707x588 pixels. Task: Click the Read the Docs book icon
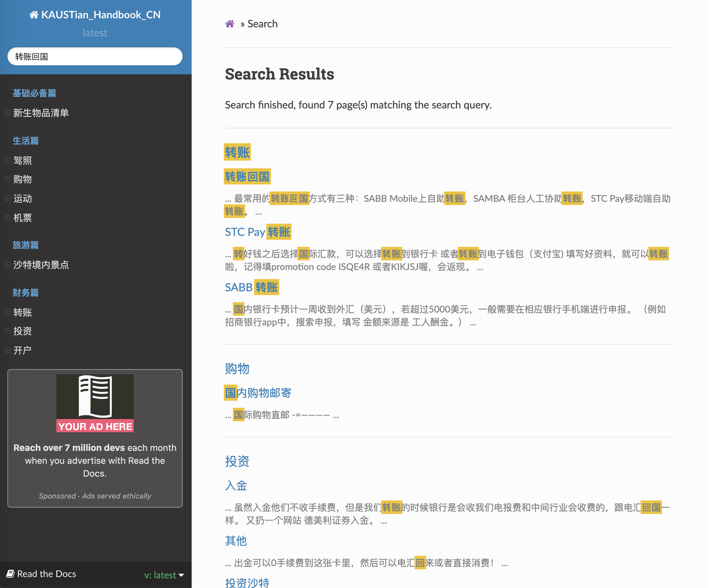pyautogui.click(x=10, y=574)
